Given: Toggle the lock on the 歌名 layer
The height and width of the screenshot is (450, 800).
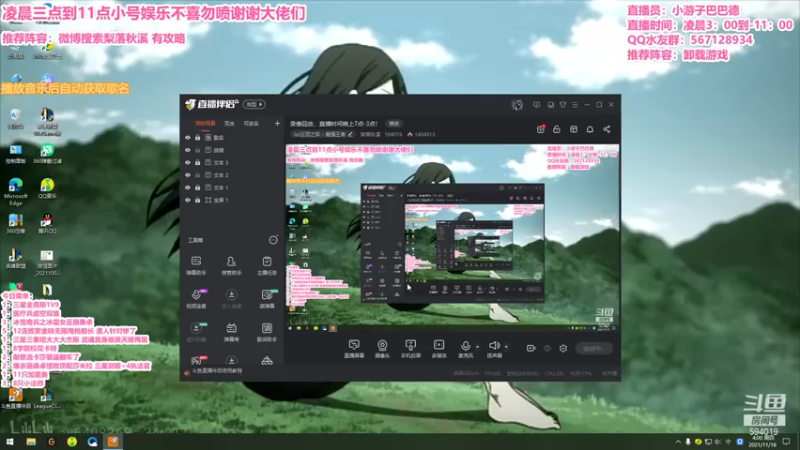Looking at the screenshot, I should point(197,138).
